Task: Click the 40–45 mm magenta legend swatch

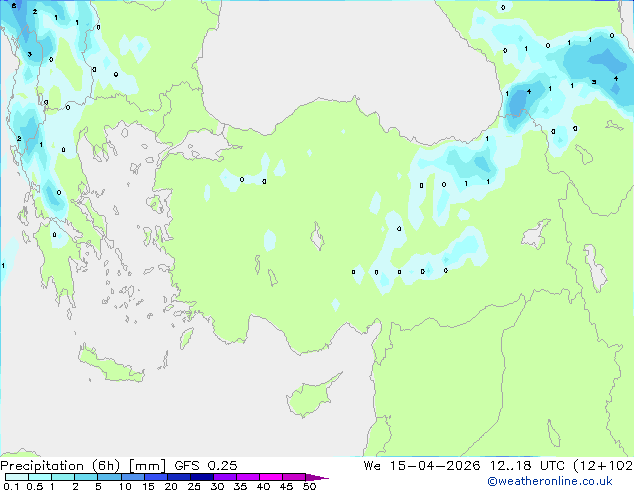Action: [x=271, y=477]
